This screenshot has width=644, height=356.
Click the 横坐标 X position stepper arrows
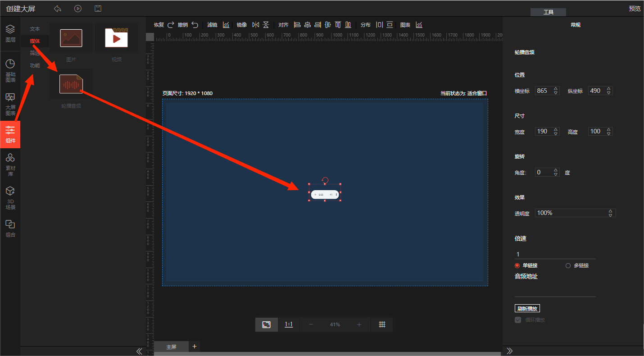click(x=556, y=91)
